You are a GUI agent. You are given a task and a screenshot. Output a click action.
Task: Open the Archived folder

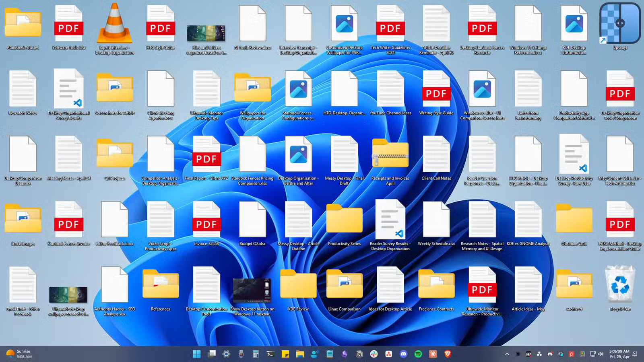coord(574,284)
